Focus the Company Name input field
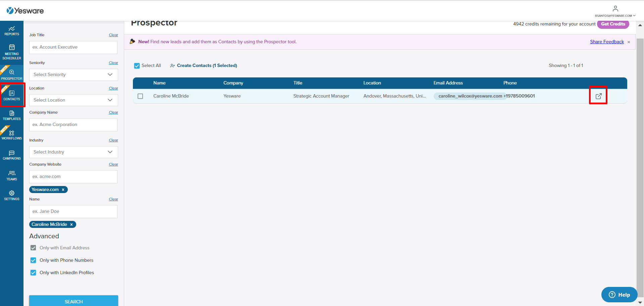This screenshot has height=306, width=644. [x=73, y=125]
